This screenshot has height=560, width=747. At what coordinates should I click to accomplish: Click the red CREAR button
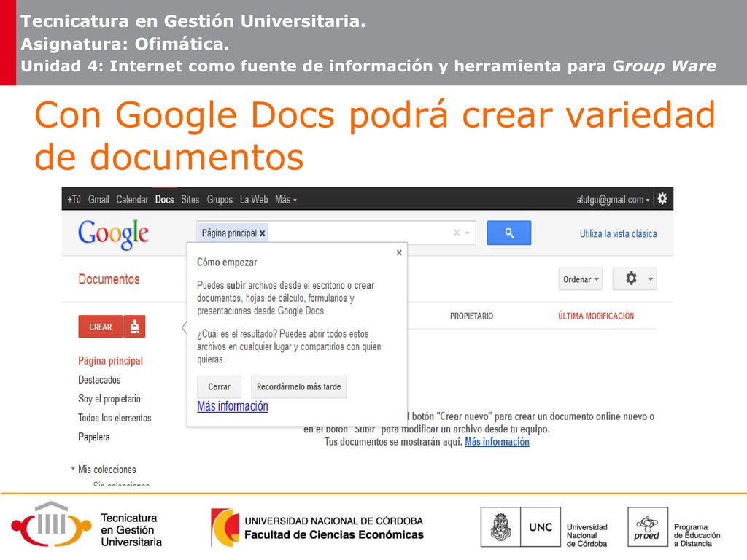coord(100,327)
